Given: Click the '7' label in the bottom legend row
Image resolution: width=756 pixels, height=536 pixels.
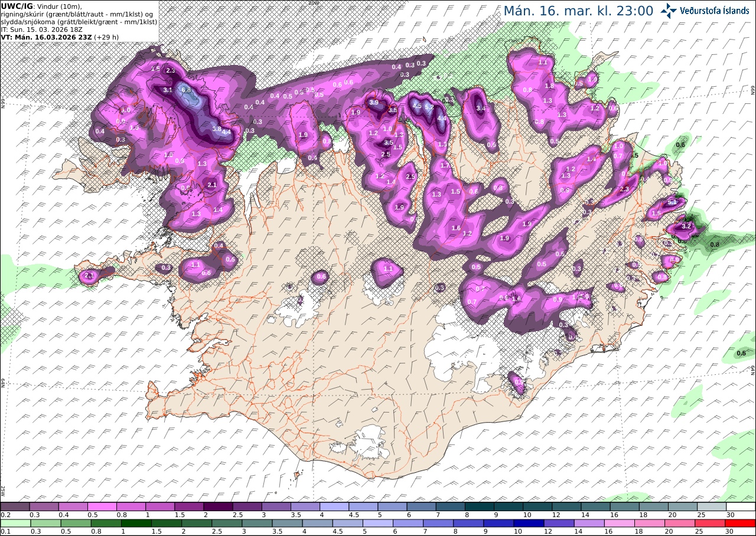Looking at the screenshot, I should (425, 531).
